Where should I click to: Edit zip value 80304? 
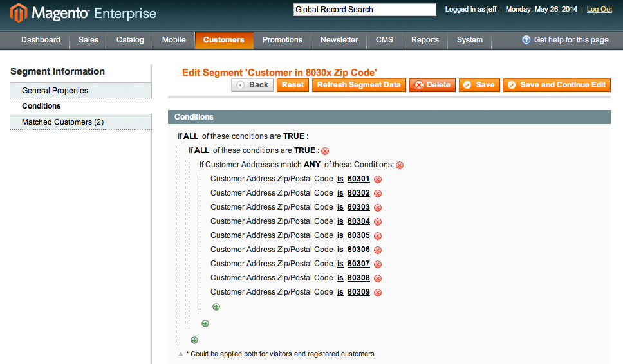(x=358, y=221)
